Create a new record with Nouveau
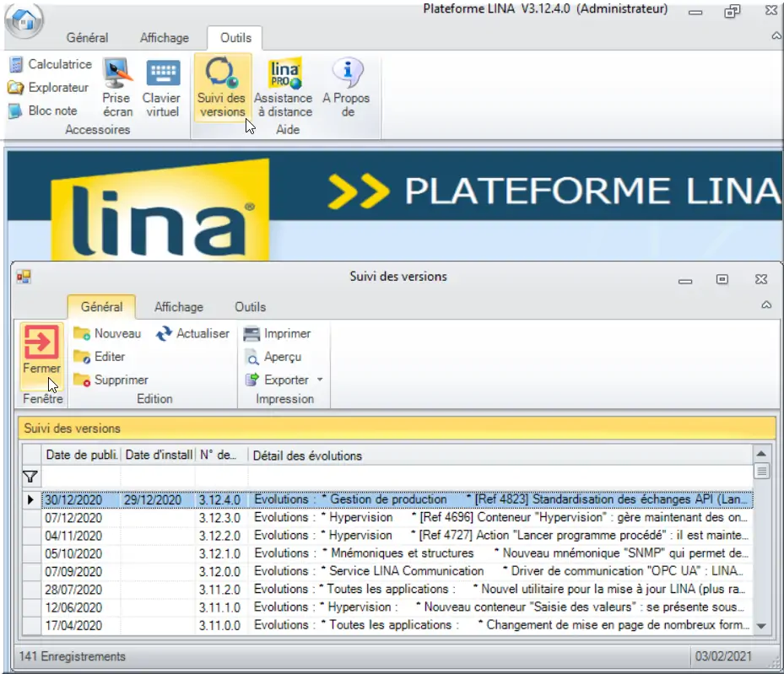 click(x=107, y=333)
